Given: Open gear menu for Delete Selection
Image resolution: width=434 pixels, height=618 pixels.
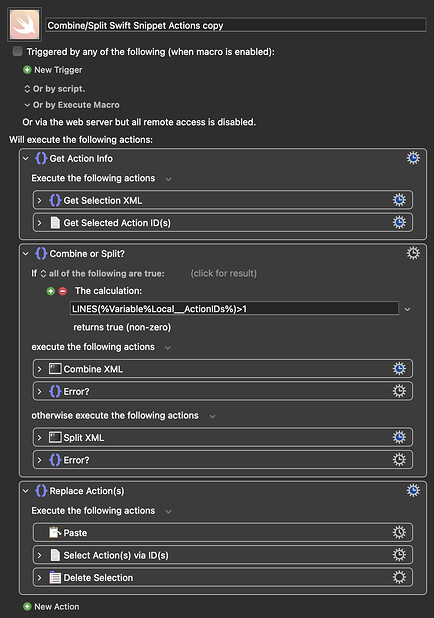Looking at the screenshot, I should coord(399,577).
